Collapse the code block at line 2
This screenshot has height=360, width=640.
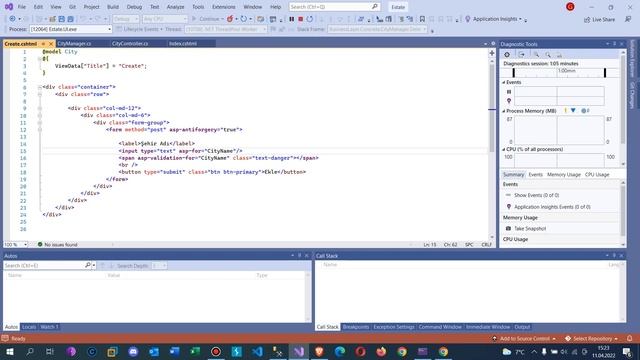[40, 59]
